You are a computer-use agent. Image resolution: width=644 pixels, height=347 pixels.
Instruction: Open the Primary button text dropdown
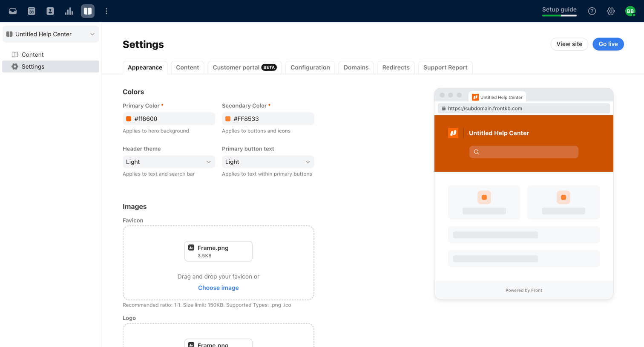pos(268,162)
